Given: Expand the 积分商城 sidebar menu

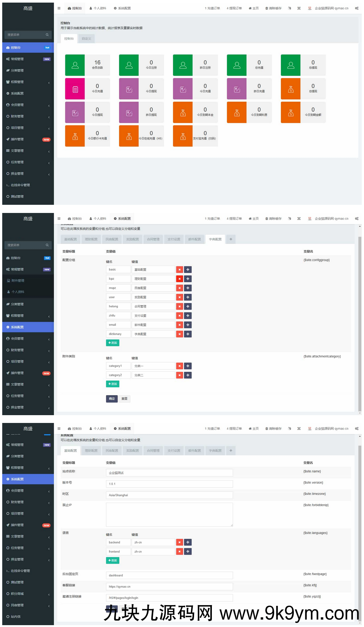Looking at the screenshot, I should pos(28,594).
